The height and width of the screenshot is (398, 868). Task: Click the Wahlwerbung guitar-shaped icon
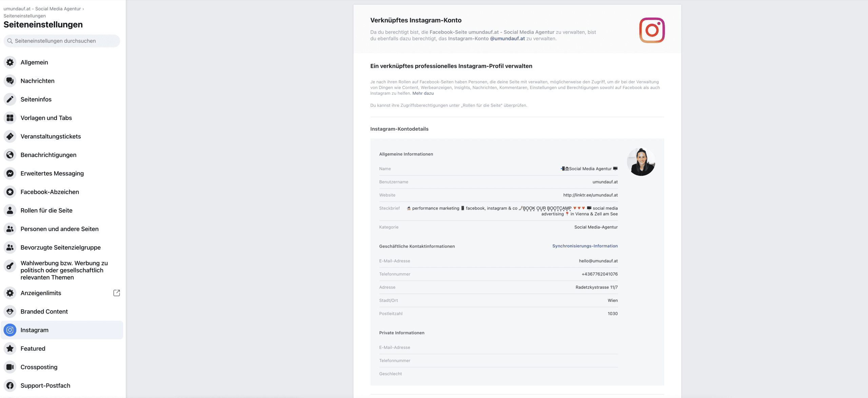pyautogui.click(x=10, y=266)
